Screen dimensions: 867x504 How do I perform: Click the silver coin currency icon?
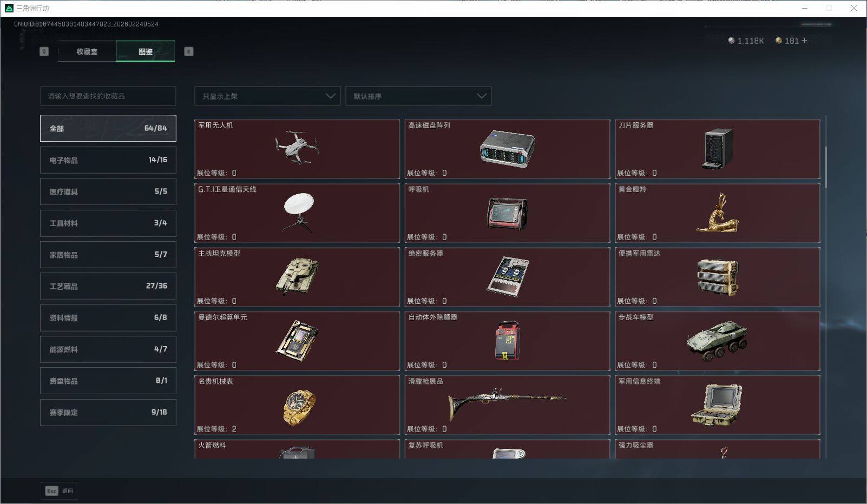pyautogui.click(x=732, y=40)
